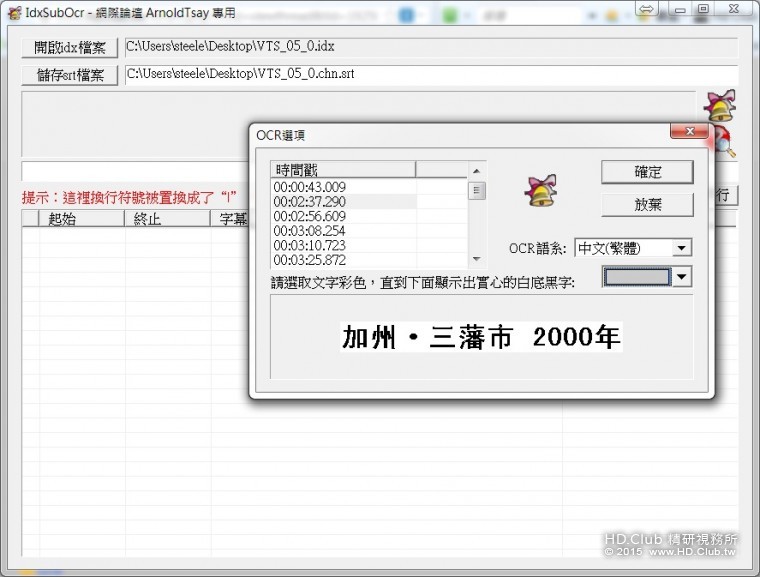Viewport: 760px width, 577px height.
Task: Open the OCR語系 language dropdown
Action: tap(681, 248)
